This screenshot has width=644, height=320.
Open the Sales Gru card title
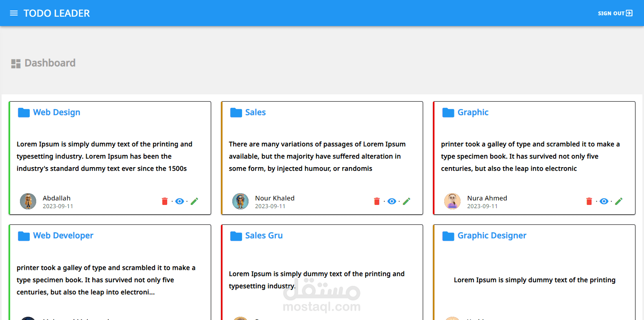point(264,235)
